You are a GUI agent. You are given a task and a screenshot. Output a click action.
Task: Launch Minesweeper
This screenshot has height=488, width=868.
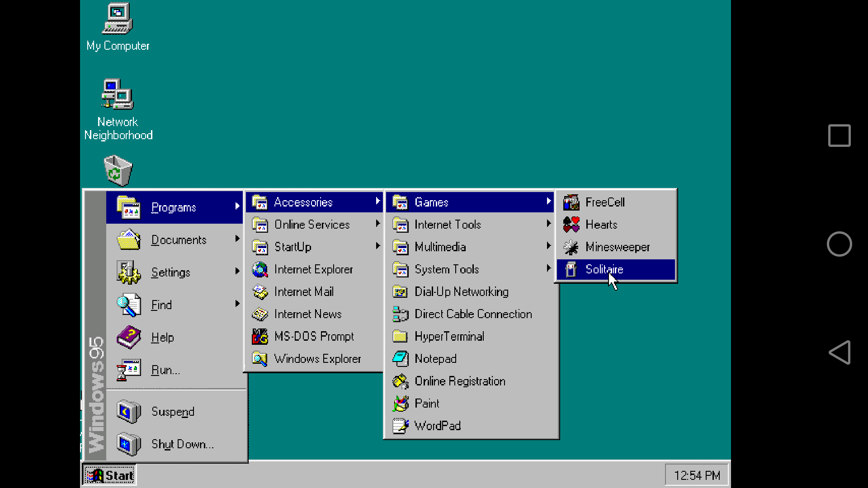coord(618,247)
